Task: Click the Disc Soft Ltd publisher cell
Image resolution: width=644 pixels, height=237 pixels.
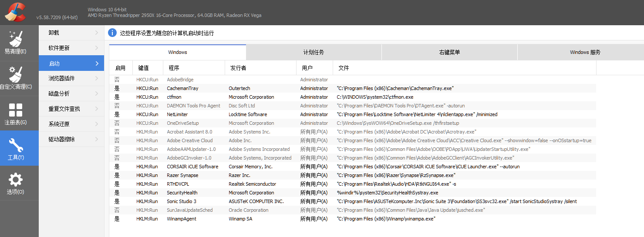Action: 242,106
